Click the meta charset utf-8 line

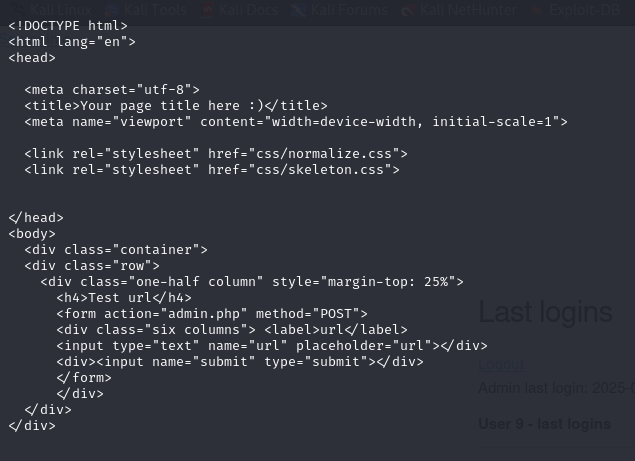(112, 89)
